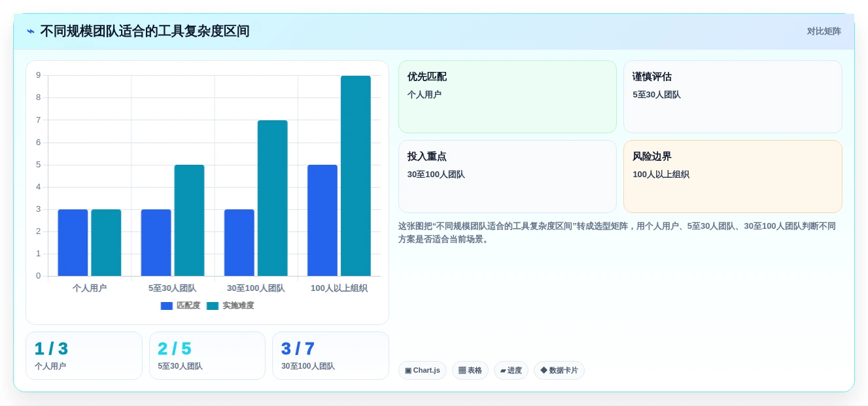Image resolution: width=868 pixels, height=406 pixels.
Task: Click the 数据卡片 tag
Action: (x=559, y=371)
